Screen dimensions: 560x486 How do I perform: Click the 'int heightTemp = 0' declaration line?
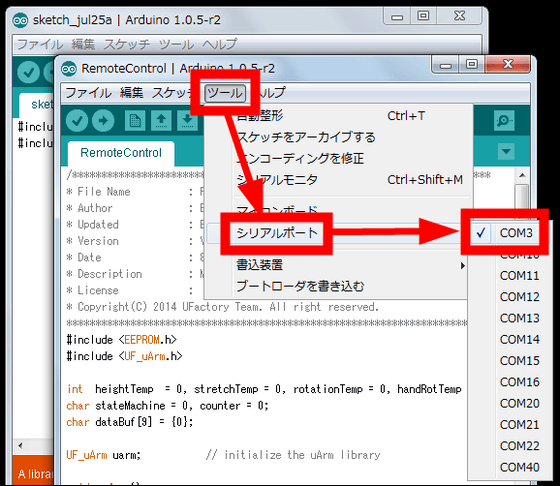264,389
